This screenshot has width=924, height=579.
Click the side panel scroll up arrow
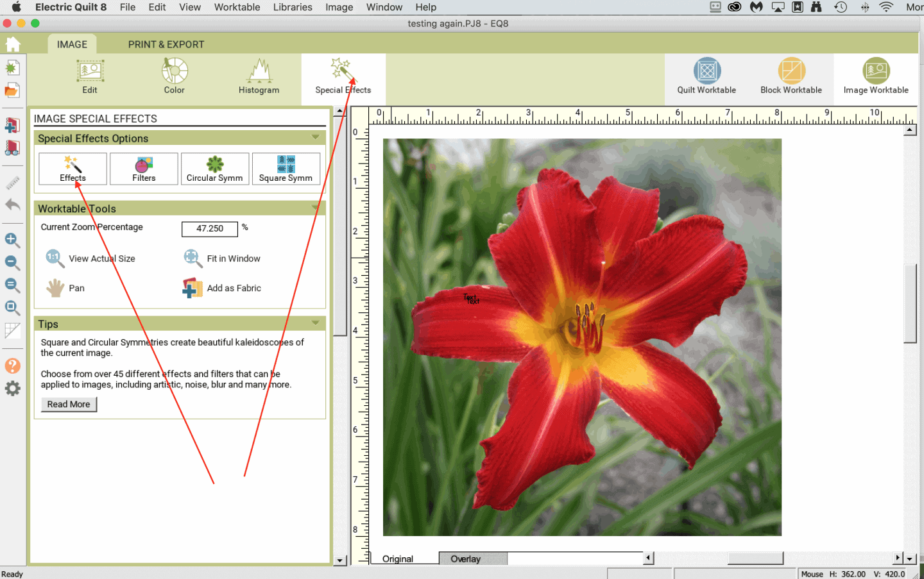coord(339,111)
